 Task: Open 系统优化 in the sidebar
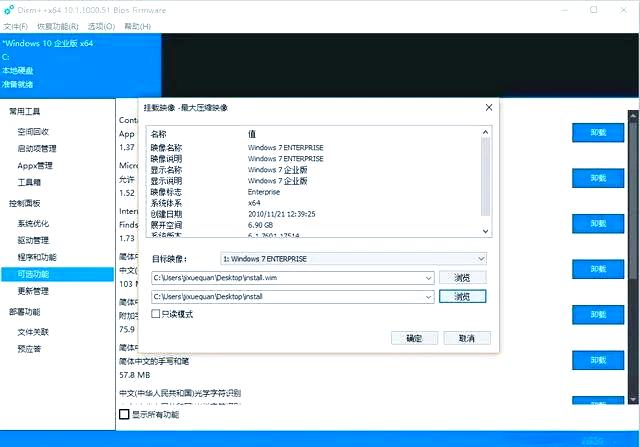33,223
